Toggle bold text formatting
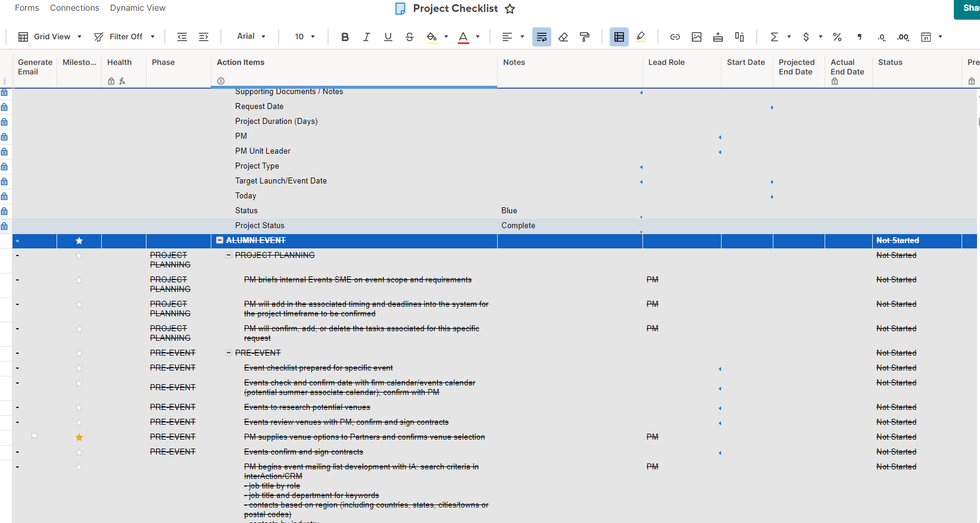The image size is (980, 523). pos(345,37)
